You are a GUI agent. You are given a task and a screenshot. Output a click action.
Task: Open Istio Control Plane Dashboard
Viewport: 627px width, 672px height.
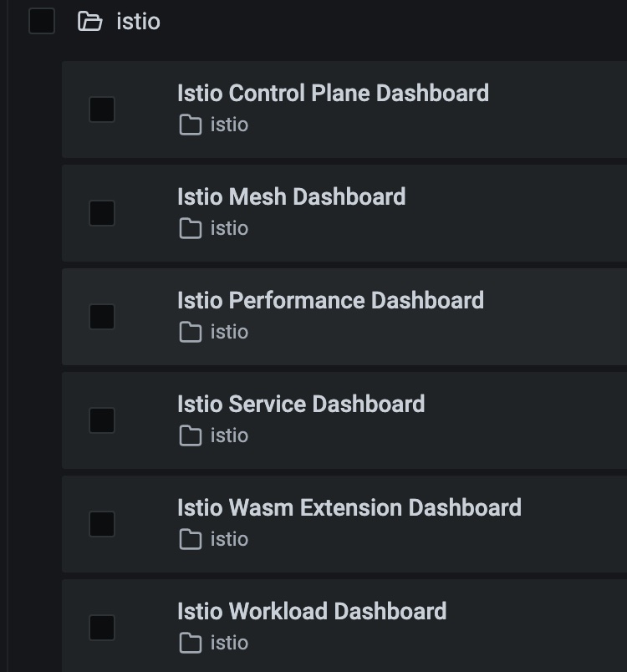tap(333, 93)
